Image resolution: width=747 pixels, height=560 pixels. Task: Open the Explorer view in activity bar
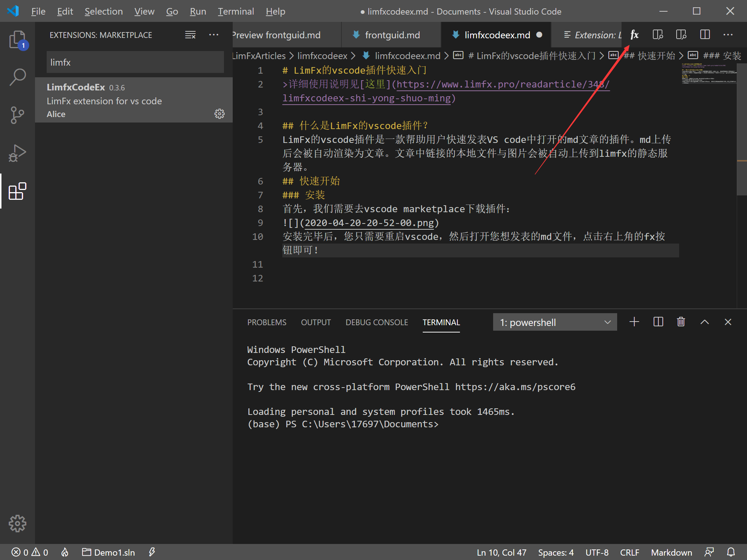point(17,39)
